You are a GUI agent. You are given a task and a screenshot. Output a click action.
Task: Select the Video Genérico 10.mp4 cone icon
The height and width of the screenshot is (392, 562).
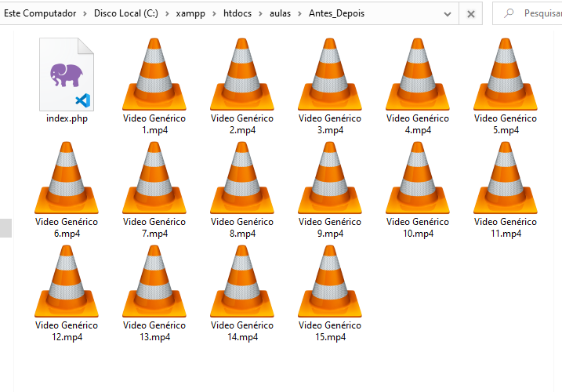[x=418, y=177]
